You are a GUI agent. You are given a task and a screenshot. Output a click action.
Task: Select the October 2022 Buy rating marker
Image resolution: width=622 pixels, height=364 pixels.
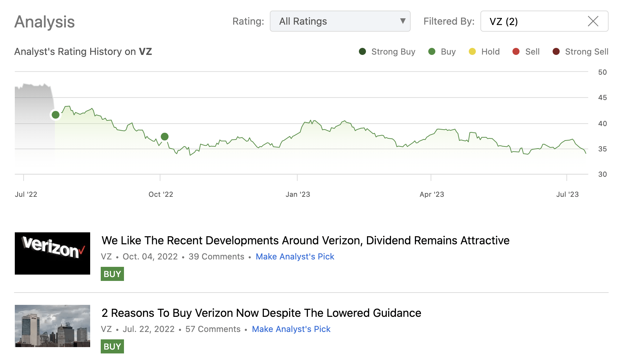164,136
